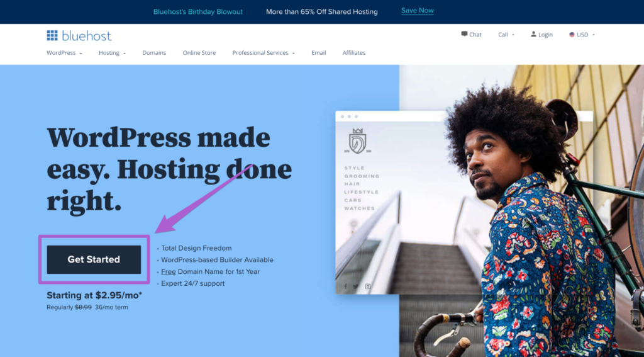Viewport: 644px width, 357px height.
Task: Click "Total Design Freedom" bullet
Action: coord(196,248)
